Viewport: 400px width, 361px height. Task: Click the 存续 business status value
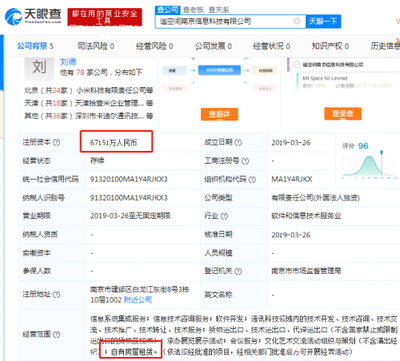pyautogui.click(x=97, y=161)
